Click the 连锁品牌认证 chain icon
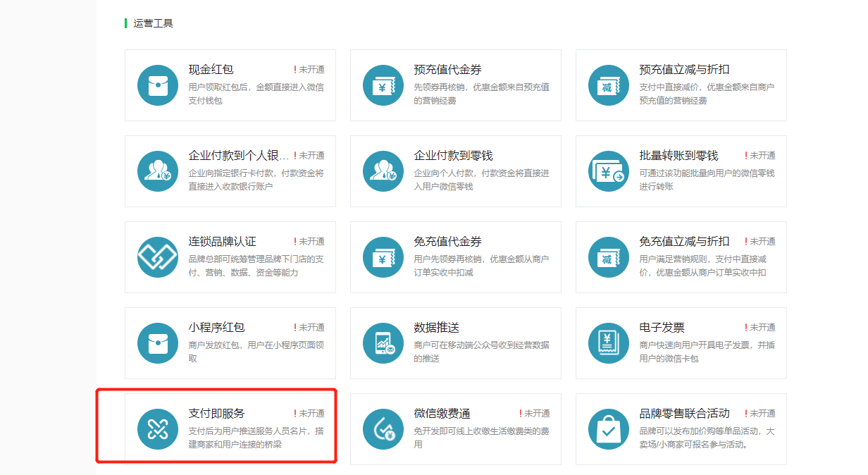This screenshot has height=475, width=868. point(158,257)
